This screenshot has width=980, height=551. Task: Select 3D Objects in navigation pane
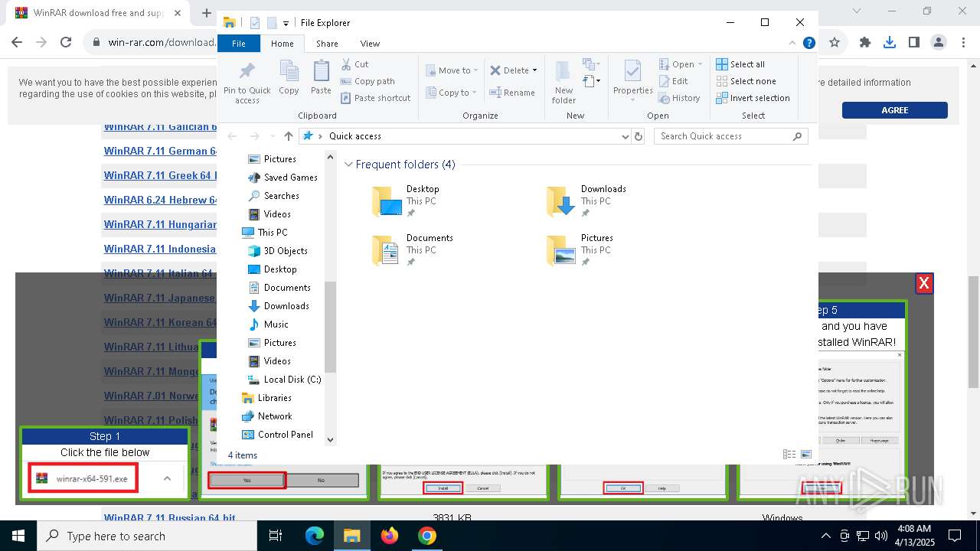coord(278,251)
